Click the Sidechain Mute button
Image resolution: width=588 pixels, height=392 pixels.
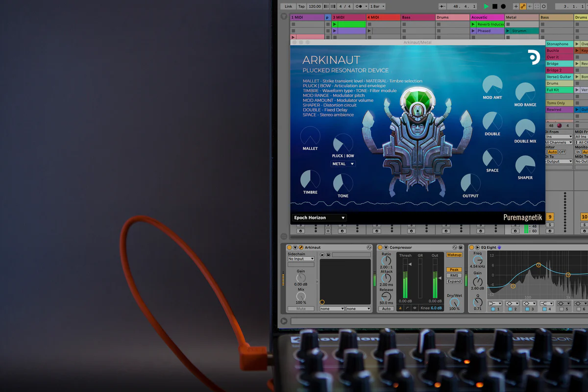[301, 309]
